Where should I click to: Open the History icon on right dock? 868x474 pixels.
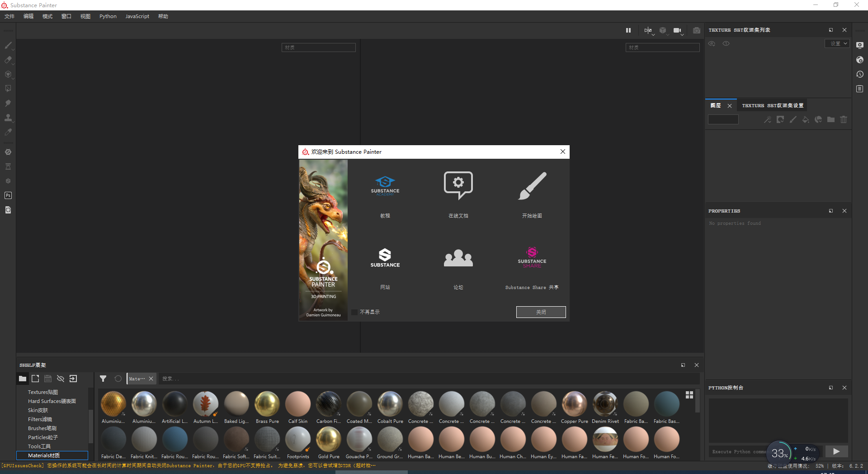click(860, 74)
